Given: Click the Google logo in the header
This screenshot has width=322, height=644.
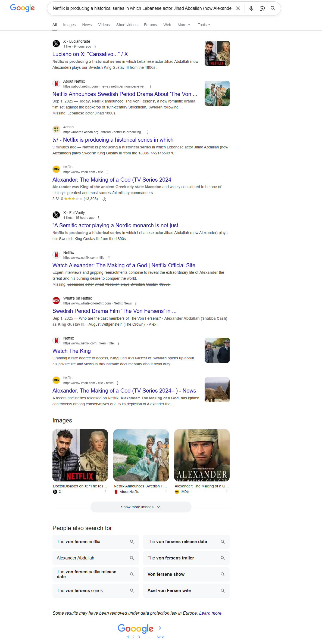Looking at the screenshot, I should tap(22, 8).
